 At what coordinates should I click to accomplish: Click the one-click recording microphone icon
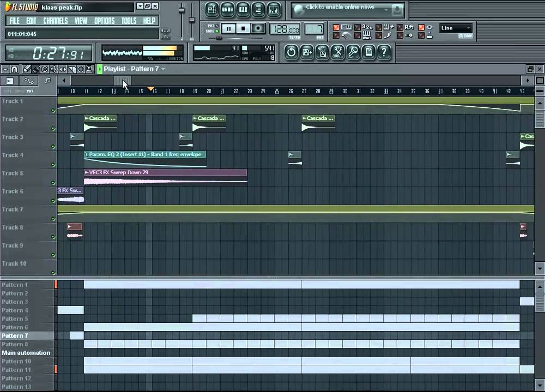pyautogui.click(x=354, y=52)
